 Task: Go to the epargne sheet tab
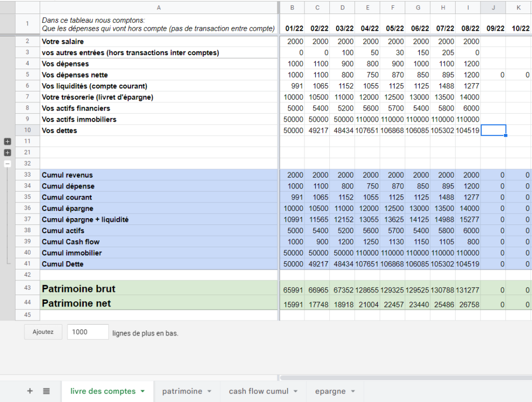point(329,391)
